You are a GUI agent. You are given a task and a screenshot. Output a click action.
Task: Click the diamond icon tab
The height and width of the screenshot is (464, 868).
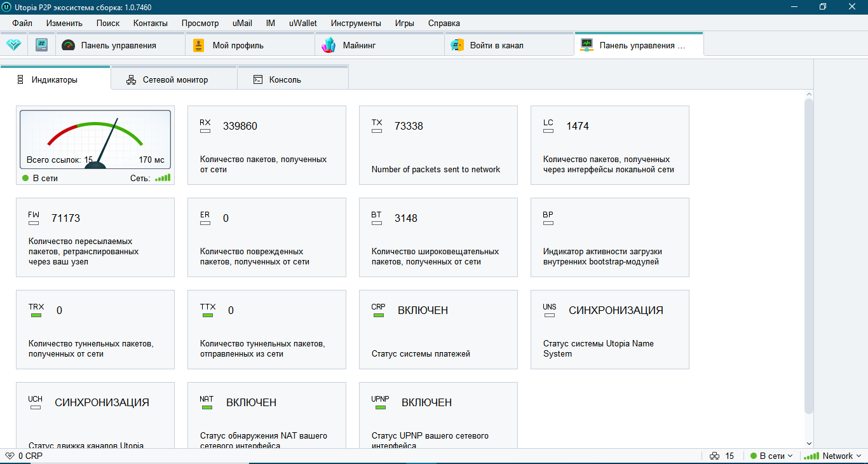(13, 45)
